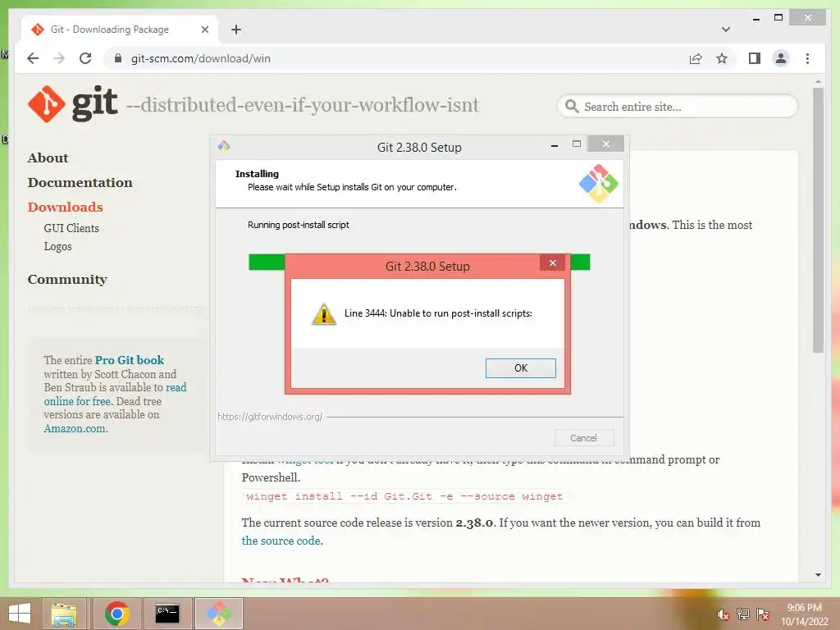Bookmark this tab with the star

click(722, 58)
